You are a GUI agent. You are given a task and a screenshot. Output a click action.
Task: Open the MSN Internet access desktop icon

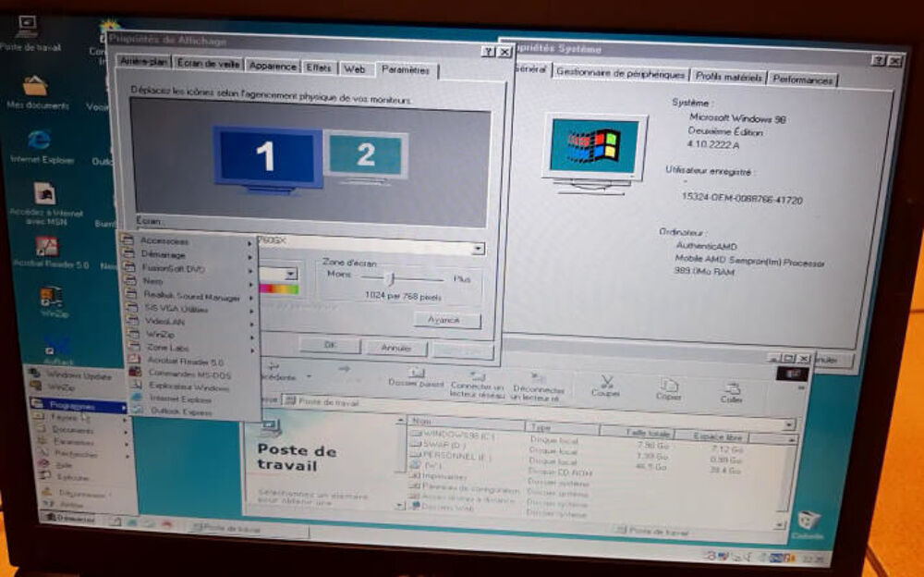pos(44,203)
